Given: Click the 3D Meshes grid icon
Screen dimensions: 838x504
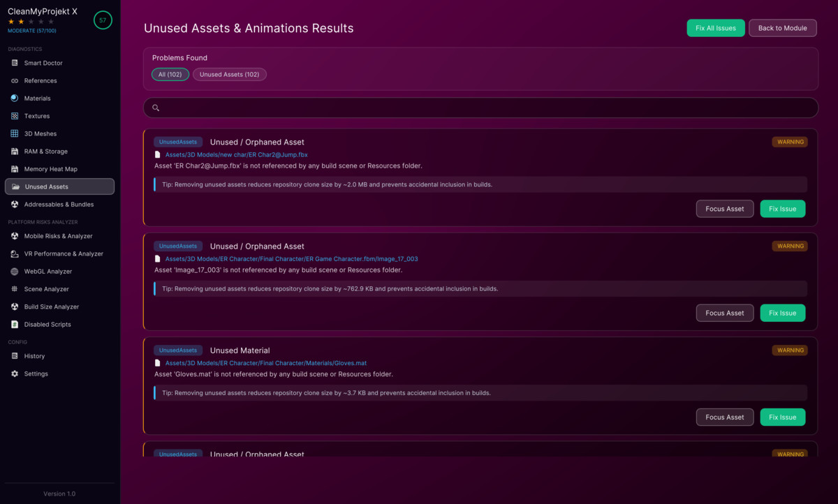Looking at the screenshot, I should pyautogui.click(x=15, y=134).
